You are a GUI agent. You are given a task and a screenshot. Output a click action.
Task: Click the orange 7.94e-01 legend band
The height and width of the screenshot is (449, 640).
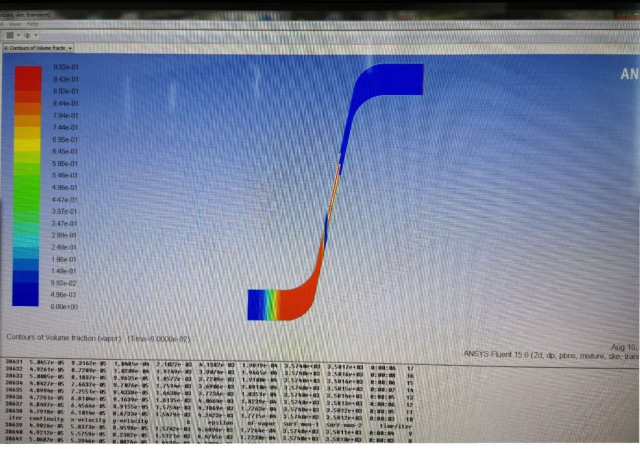(x=27, y=115)
